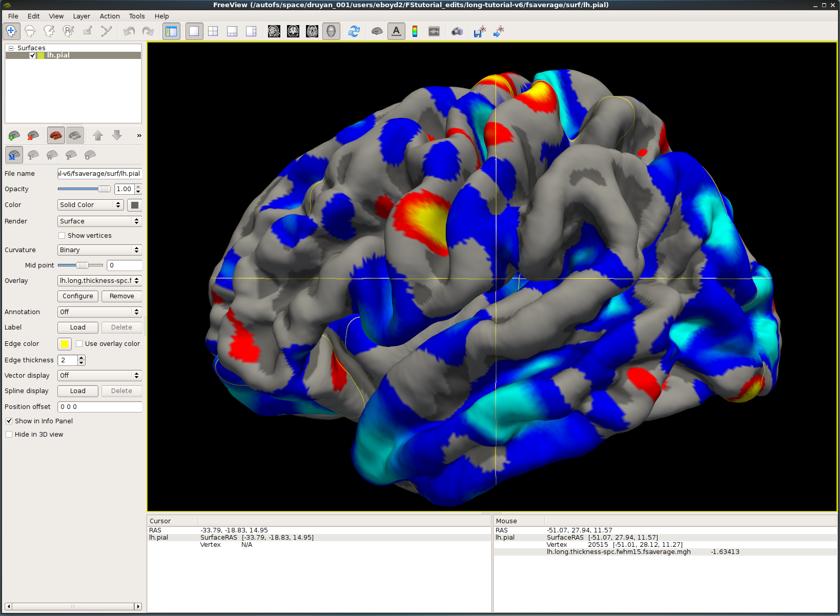Check the Hide in 3D view option
Image resolution: width=840 pixels, height=616 pixels.
(9, 435)
